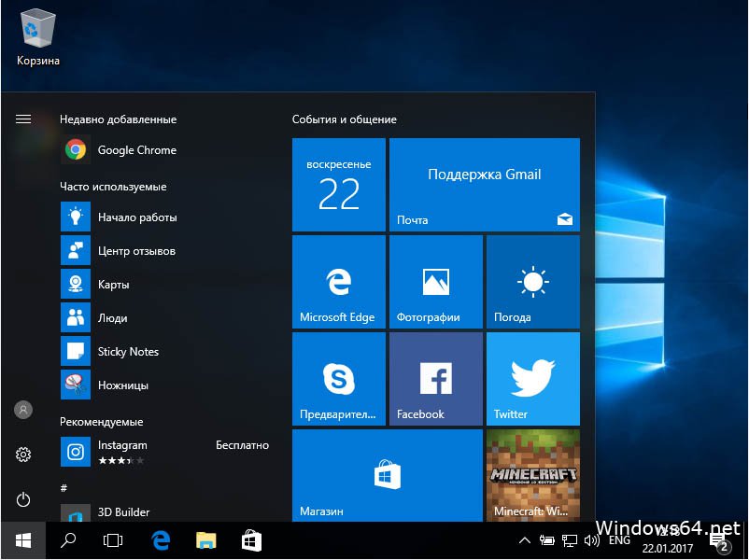This screenshot has height=560, width=749.
Task: Open Ножницы snipping tool
Action: click(x=164, y=385)
